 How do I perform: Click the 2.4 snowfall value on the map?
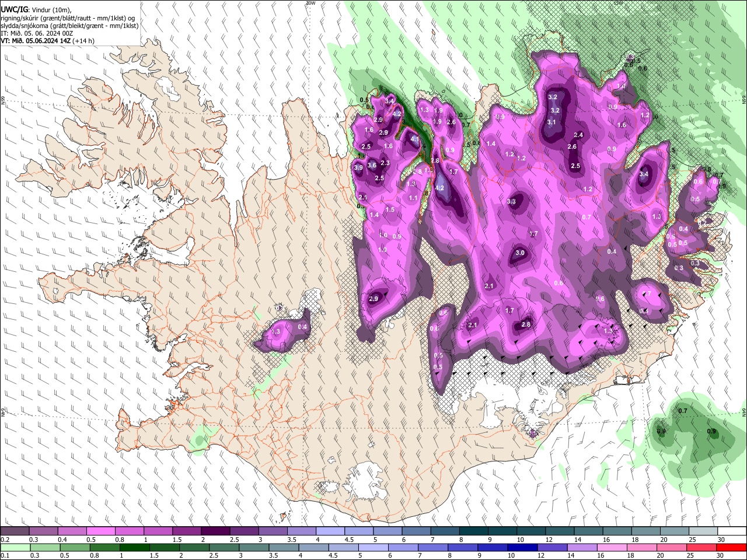[x=578, y=135]
